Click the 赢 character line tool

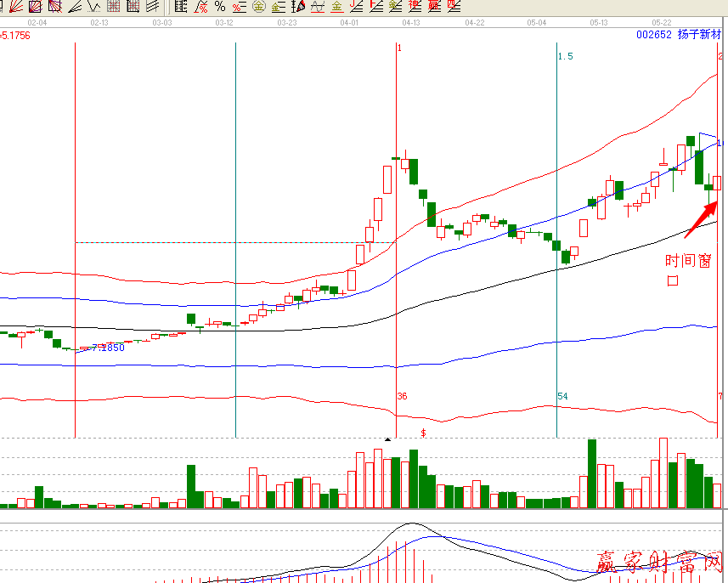[x=434, y=7]
